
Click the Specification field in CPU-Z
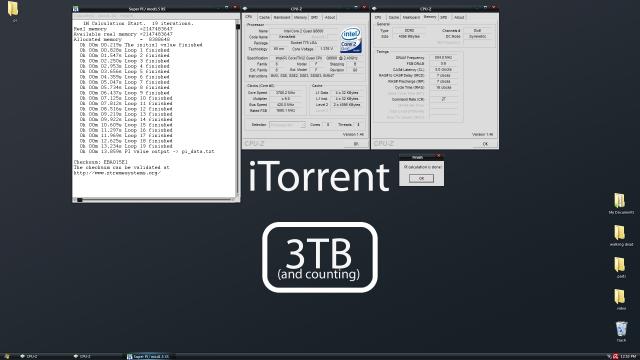point(315,58)
